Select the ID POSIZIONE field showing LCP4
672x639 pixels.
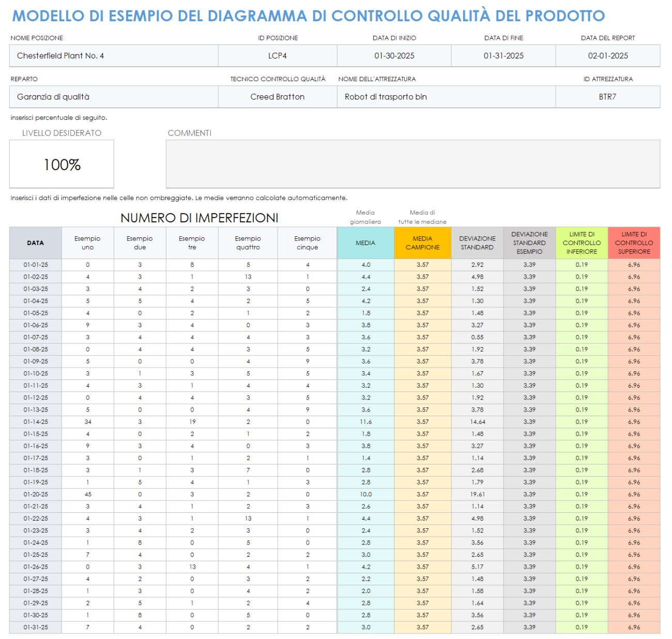278,55
